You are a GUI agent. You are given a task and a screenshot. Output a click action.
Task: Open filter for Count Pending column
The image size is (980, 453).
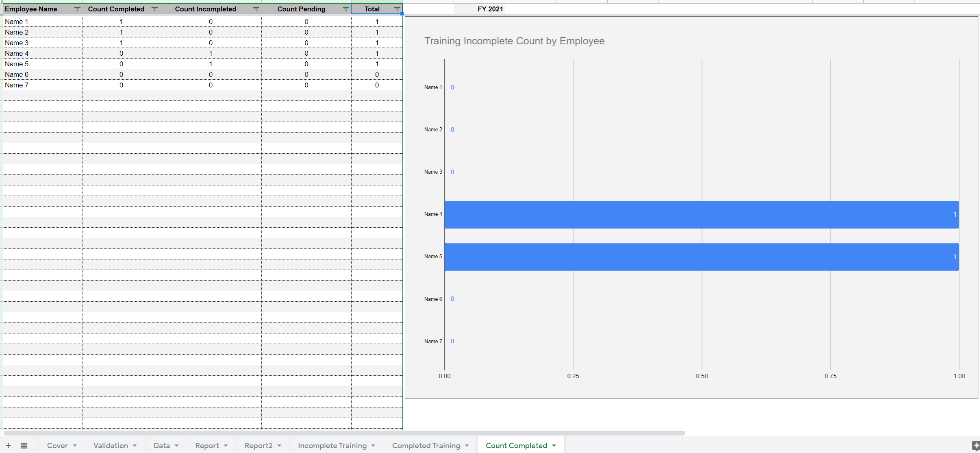[x=346, y=9]
